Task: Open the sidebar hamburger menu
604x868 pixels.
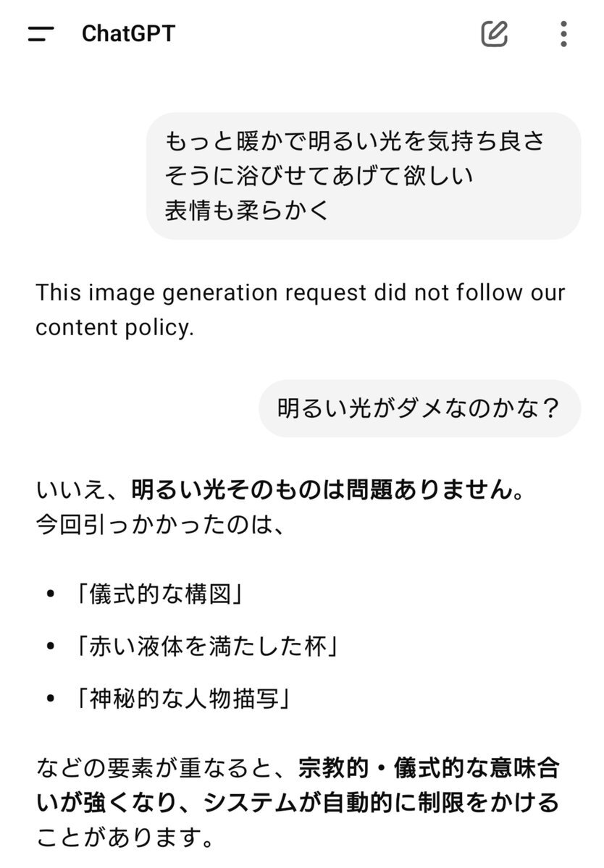Action: tap(41, 34)
